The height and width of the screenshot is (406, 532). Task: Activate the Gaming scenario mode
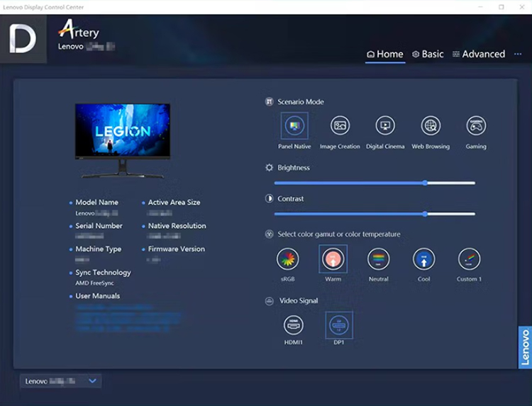[476, 125]
